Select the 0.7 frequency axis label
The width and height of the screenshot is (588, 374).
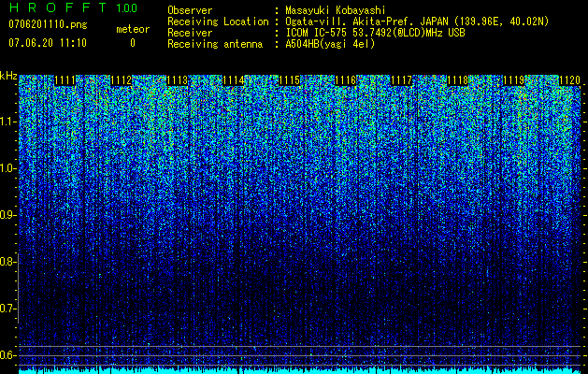point(7,309)
